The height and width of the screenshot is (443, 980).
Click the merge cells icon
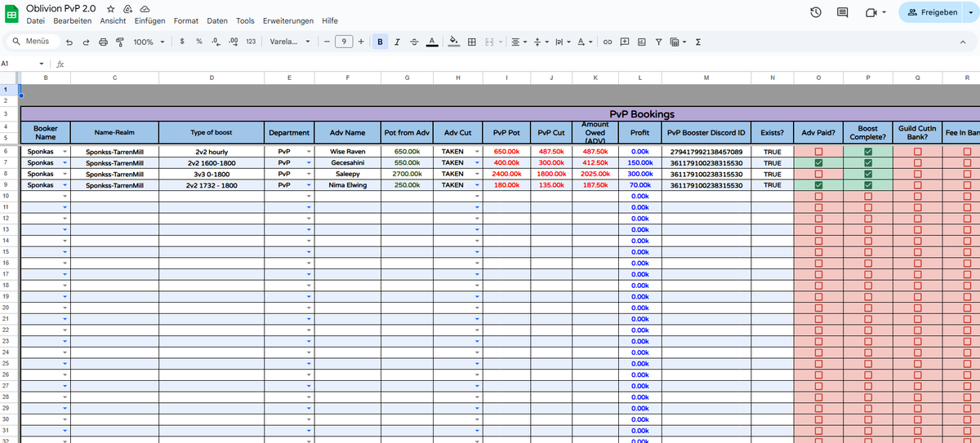coord(489,42)
